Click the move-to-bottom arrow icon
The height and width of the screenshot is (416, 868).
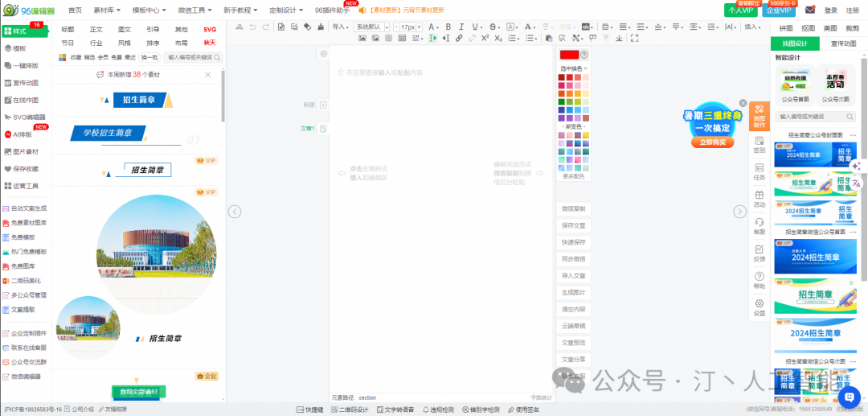click(x=619, y=38)
